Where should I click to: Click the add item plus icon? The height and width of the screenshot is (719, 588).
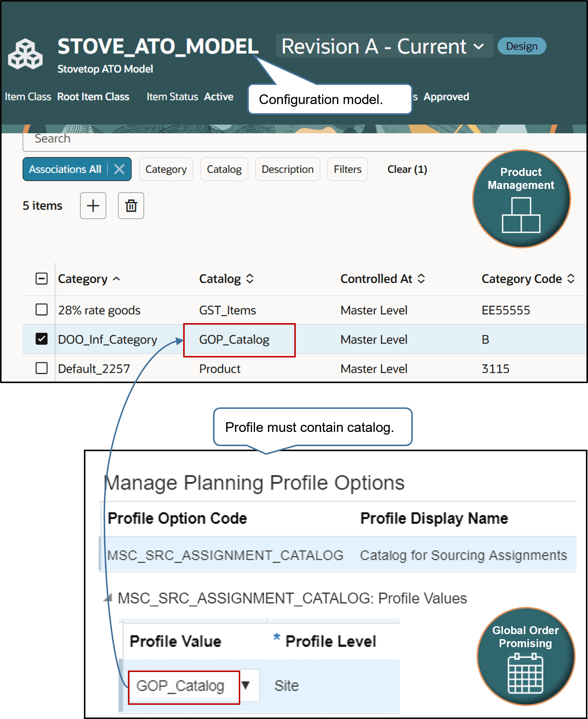point(93,206)
